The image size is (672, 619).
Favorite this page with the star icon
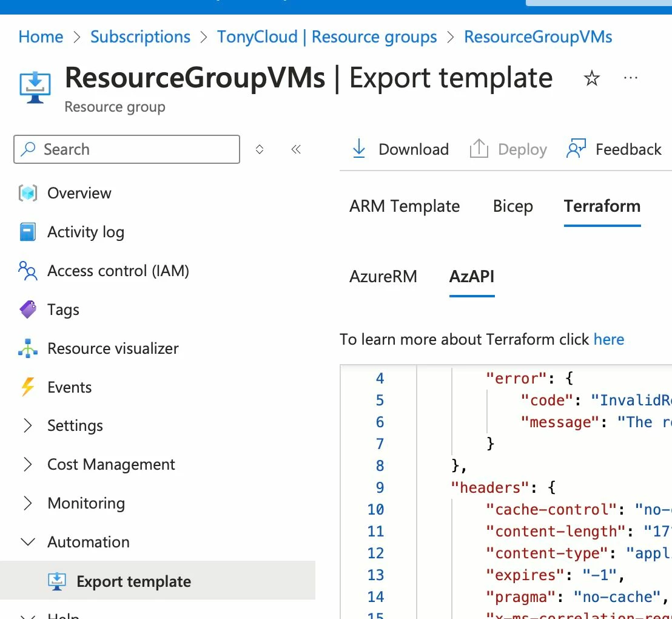pos(591,78)
